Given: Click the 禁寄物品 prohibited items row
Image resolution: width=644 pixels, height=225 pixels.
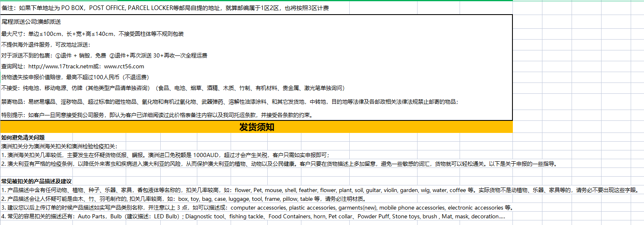Looking at the screenshot, I should point(229,102).
